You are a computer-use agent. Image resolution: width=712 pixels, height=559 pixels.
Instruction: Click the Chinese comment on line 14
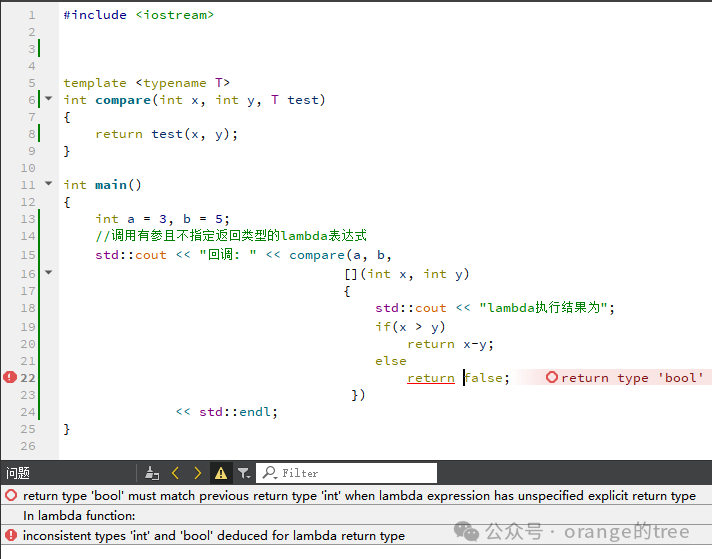click(x=231, y=236)
